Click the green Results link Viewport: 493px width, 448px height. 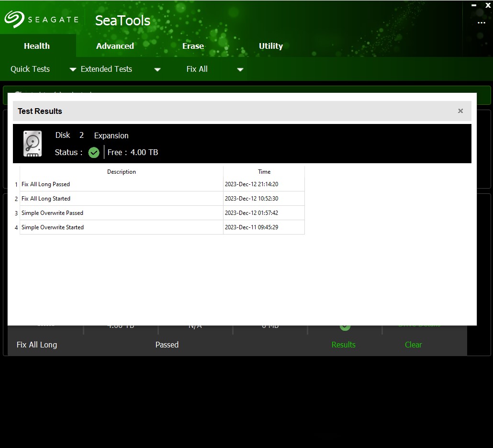343,345
